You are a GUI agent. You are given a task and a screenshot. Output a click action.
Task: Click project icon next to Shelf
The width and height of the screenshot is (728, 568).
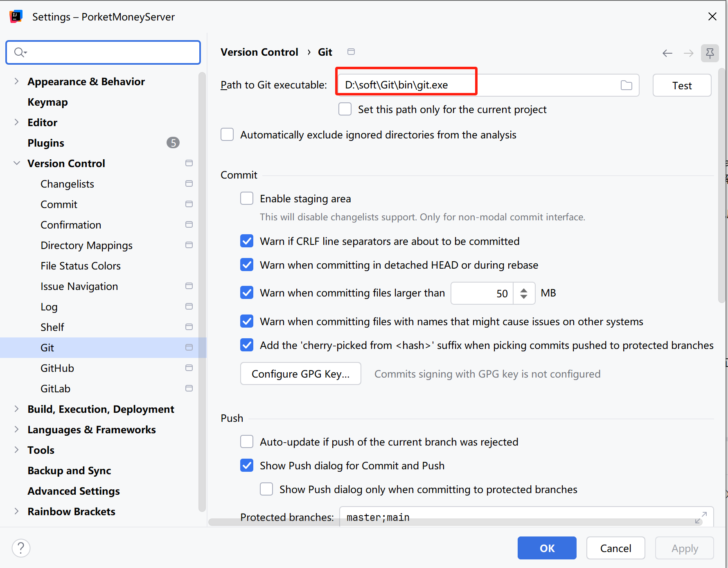tap(189, 327)
